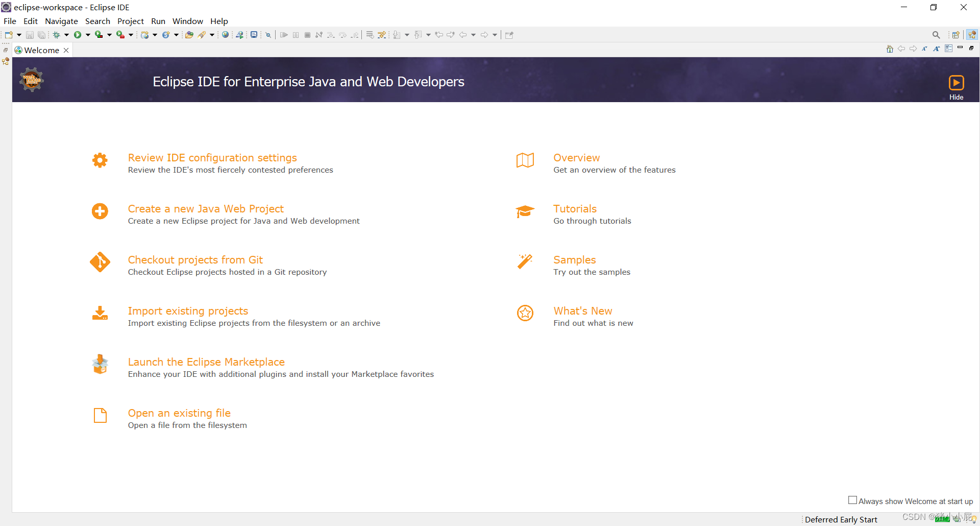
Task: Expand dropdown beside Coverage icon
Action: [x=109, y=35]
